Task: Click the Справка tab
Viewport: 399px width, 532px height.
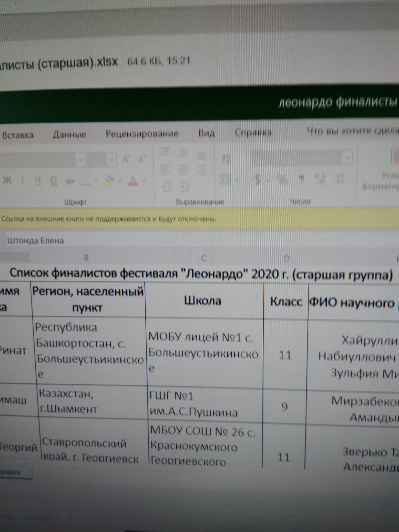Action: point(253,132)
